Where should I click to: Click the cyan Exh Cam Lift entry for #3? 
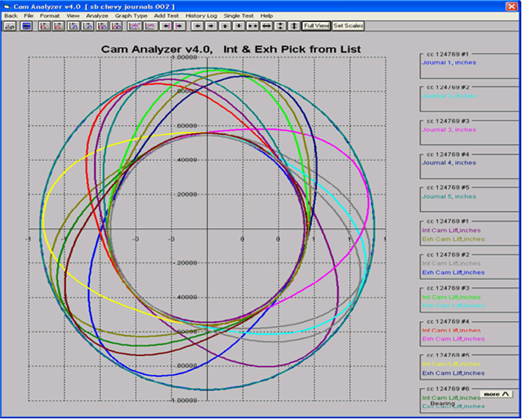click(x=453, y=306)
